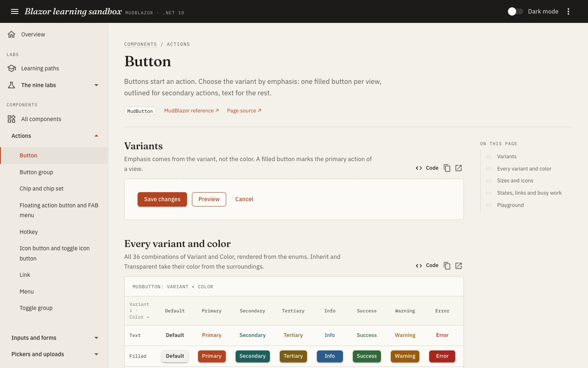
Task: Go to Floating action button and FAB menu
Action: (x=54, y=210)
